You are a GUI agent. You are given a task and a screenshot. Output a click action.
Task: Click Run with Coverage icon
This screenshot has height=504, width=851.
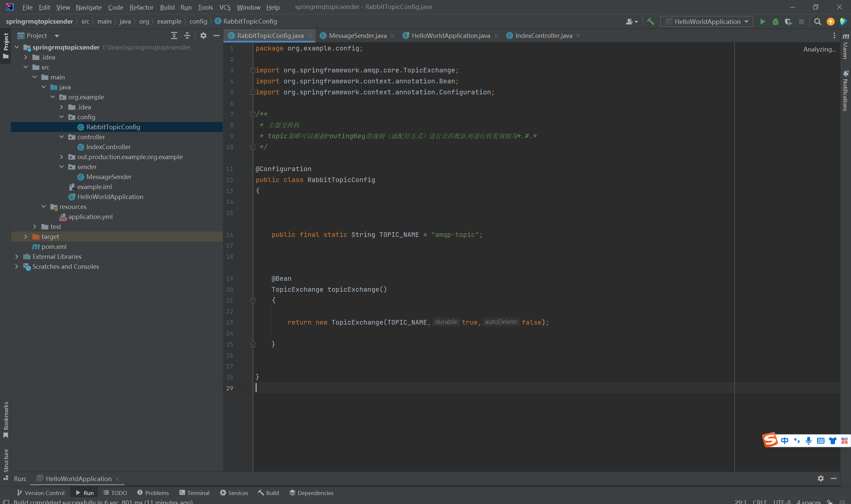(789, 22)
